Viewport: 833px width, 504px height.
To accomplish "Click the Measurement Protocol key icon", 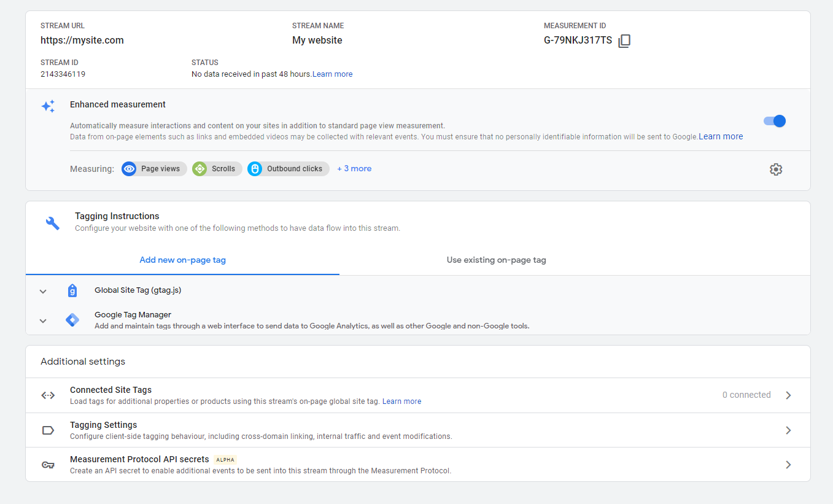I will pyautogui.click(x=48, y=465).
